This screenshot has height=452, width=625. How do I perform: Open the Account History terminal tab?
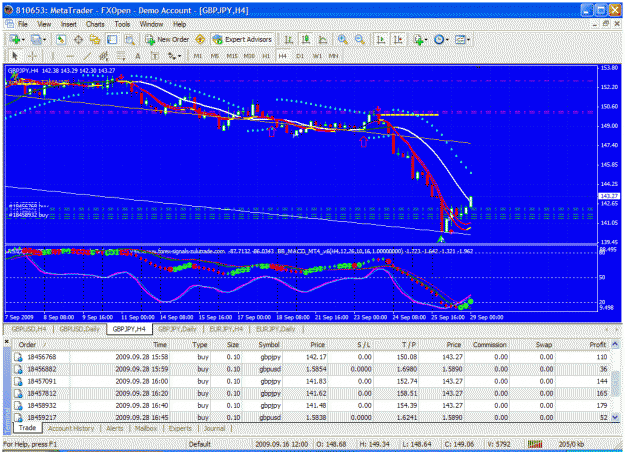pyautogui.click(x=71, y=428)
